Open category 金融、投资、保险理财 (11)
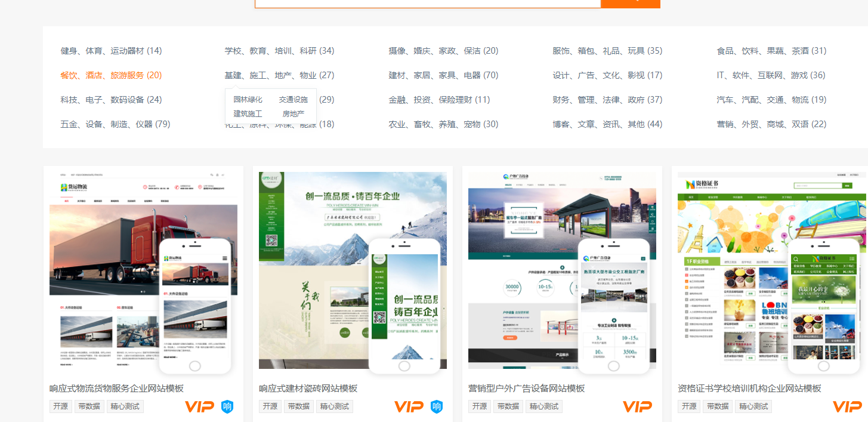 click(439, 100)
